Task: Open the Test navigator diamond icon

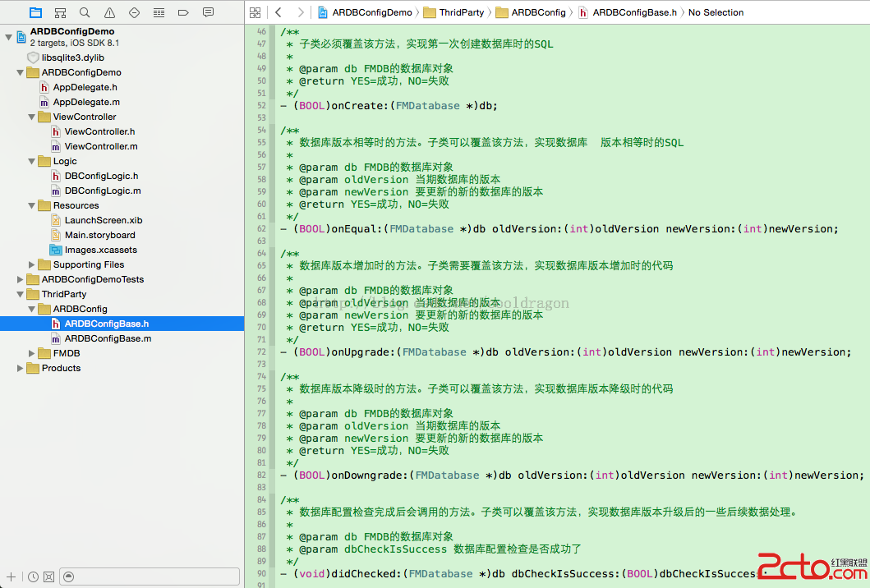Action: click(134, 12)
